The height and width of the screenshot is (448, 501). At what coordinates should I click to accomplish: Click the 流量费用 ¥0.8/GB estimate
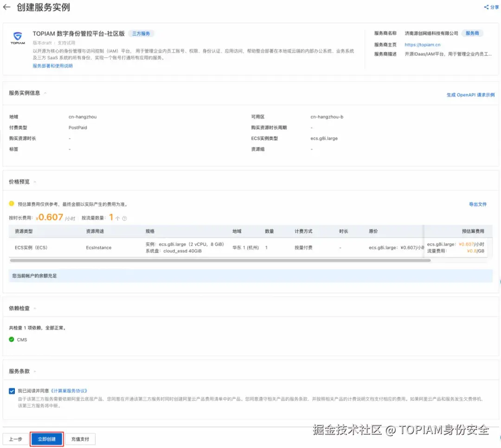point(456,251)
